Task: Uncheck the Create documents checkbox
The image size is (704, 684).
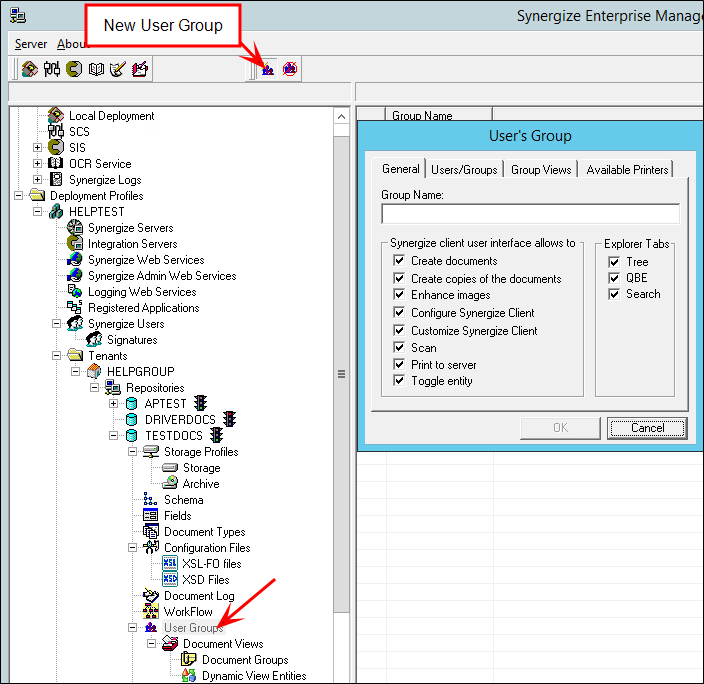Action: coord(399,261)
